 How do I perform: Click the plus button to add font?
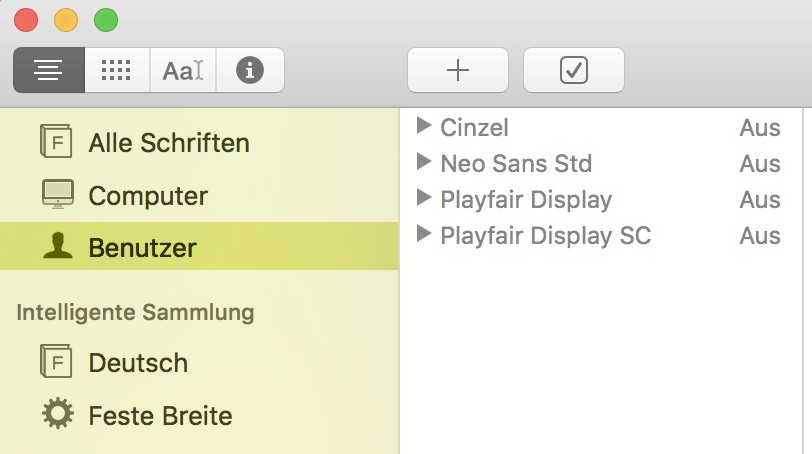click(457, 70)
